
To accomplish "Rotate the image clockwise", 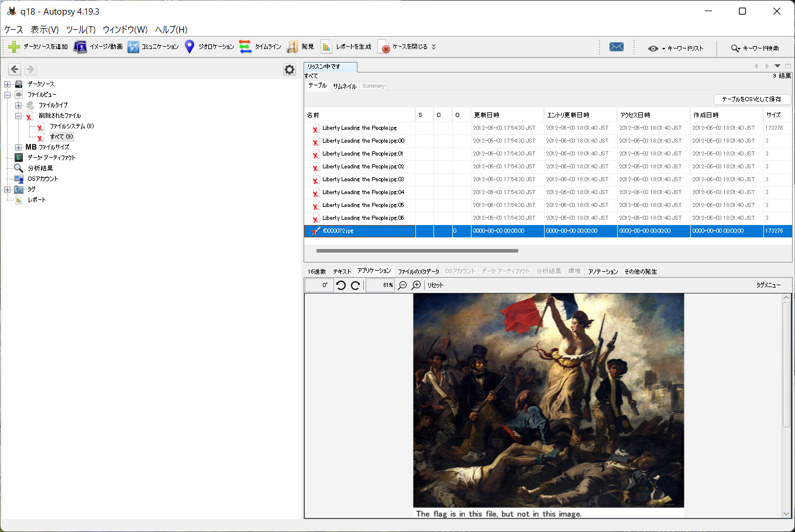I will pos(355,285).
